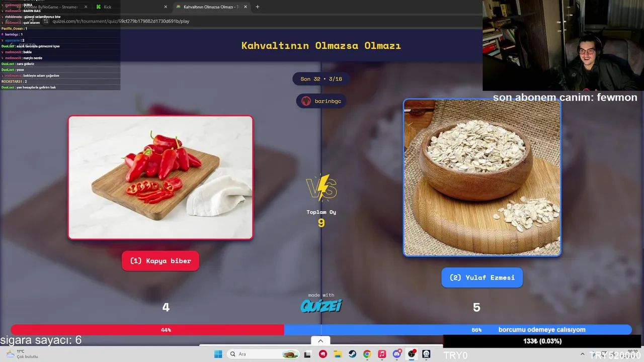Close the Kick tab
Image resolution: width=644 pixels, height=362 pixels.
[x=166, y=7]
